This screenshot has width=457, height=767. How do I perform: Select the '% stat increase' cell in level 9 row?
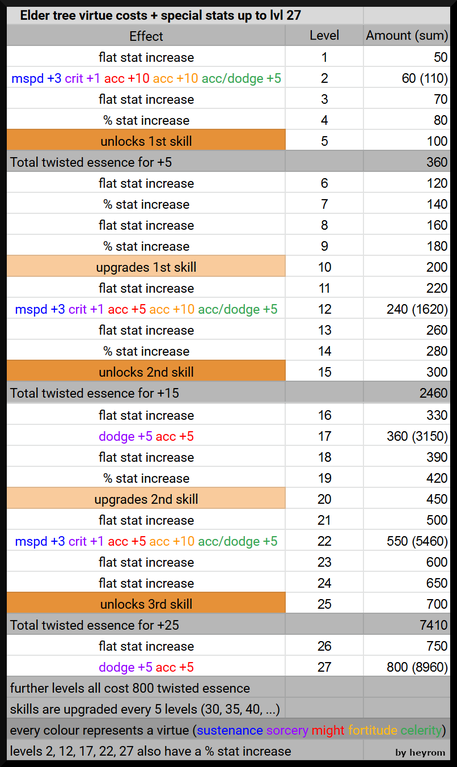146,247
